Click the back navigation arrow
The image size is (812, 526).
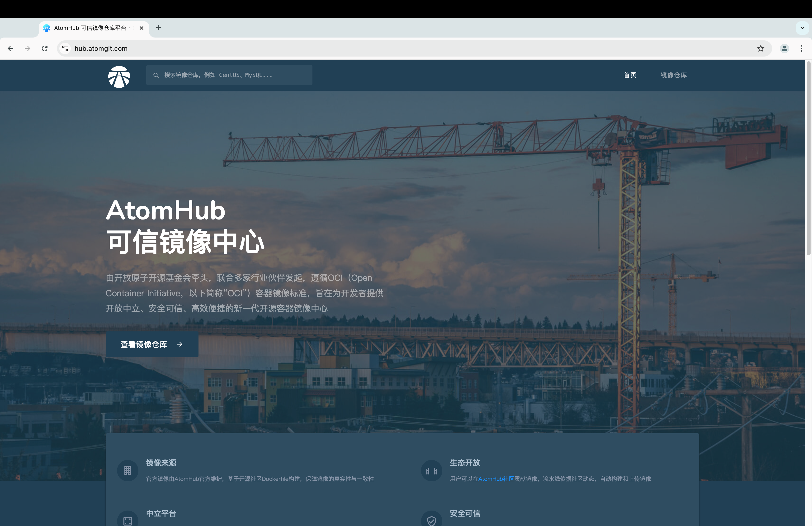point(11,48)
